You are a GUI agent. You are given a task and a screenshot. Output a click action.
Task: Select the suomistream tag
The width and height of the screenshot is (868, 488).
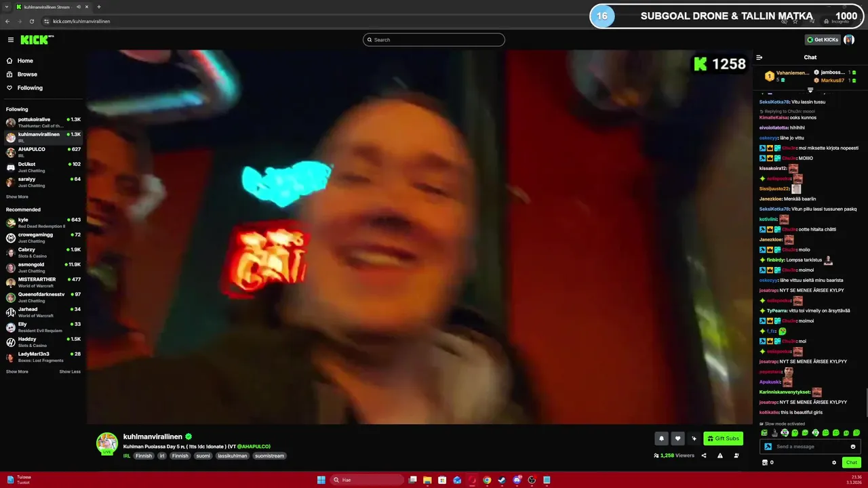point(270,456)
